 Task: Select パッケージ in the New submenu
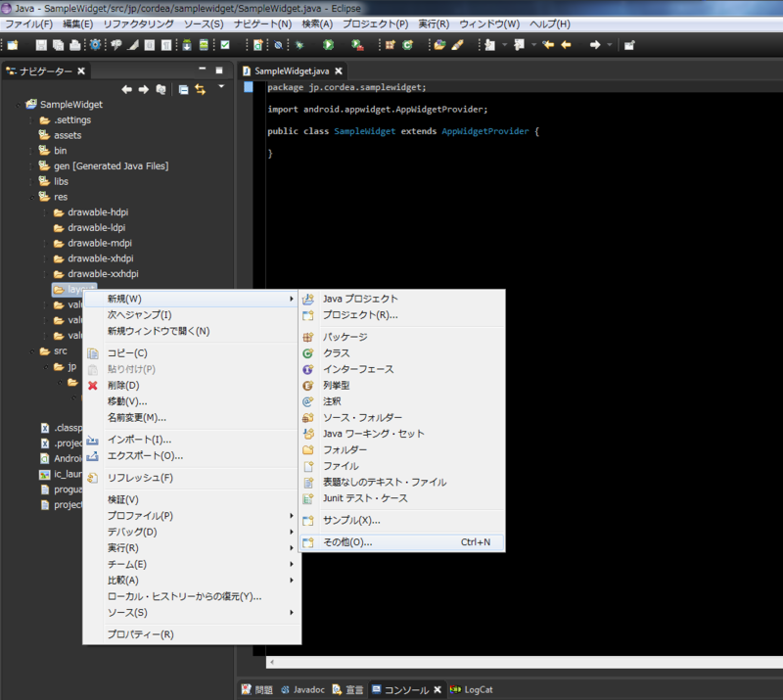pyautogui.click(x=402, y=337)
